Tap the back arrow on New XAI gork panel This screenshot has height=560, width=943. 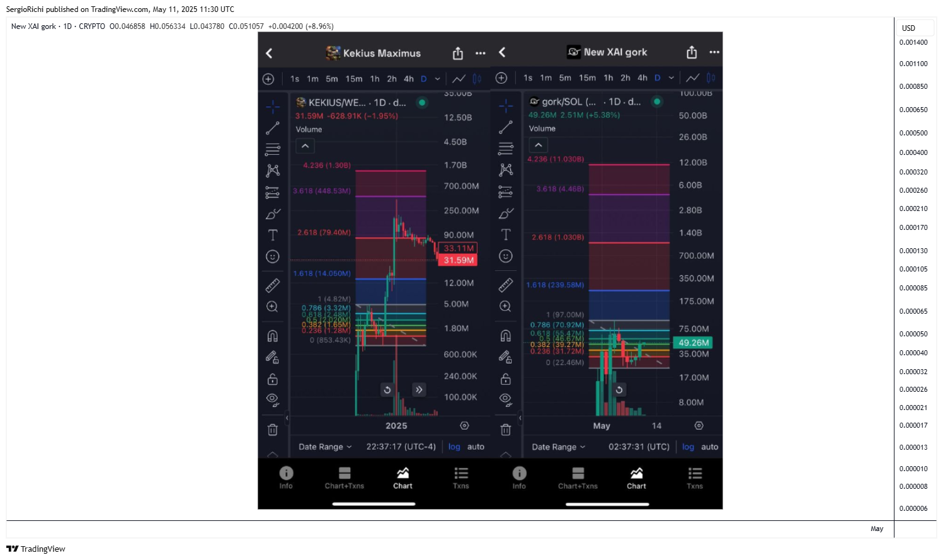pyautogui.click(x=502, y=52)
